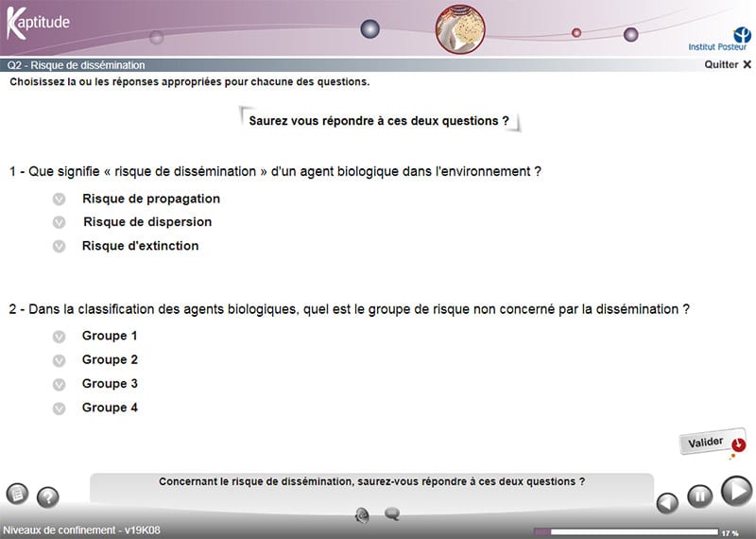
Task: Open the help question mark icon
Action: tap(47, 497)
